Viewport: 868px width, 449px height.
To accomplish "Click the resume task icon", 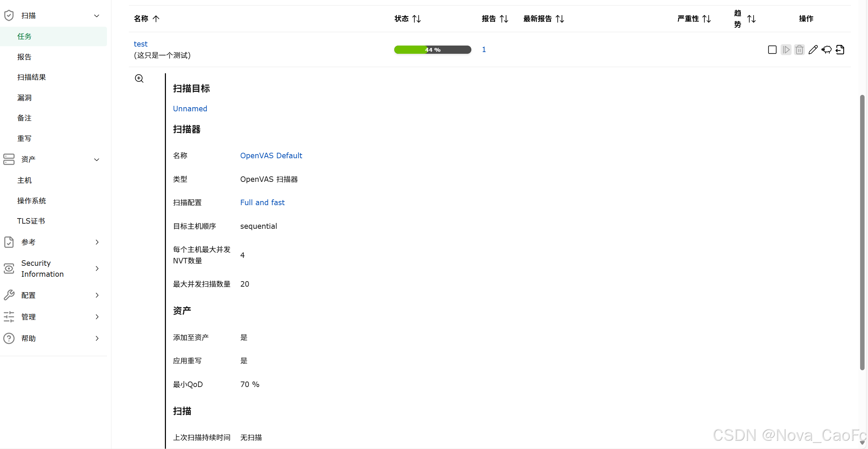I will [x=786, y=50].
